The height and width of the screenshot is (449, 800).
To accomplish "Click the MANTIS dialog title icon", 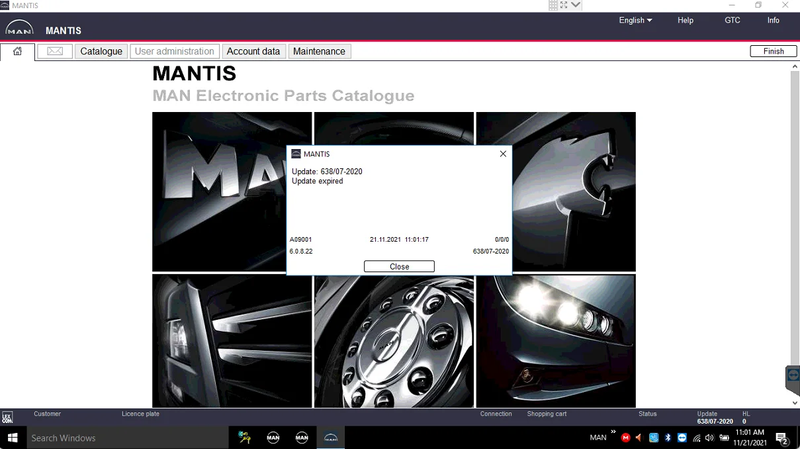I will click(296, 154).
